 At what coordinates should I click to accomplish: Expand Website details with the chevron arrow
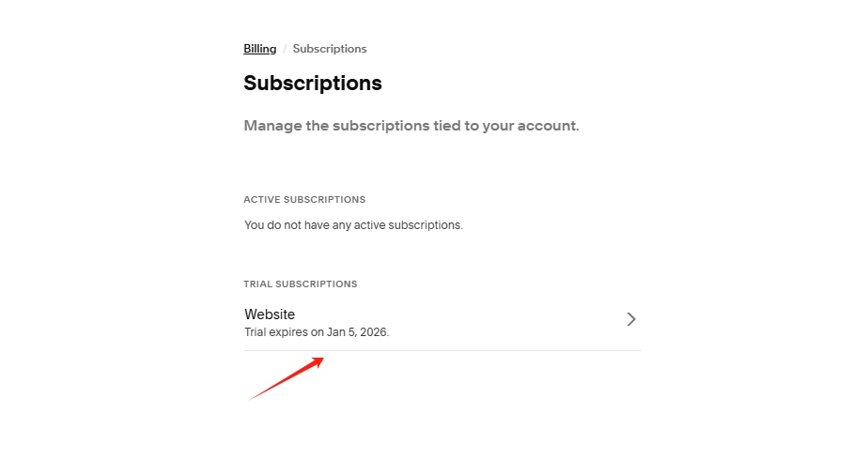[631, 319]
